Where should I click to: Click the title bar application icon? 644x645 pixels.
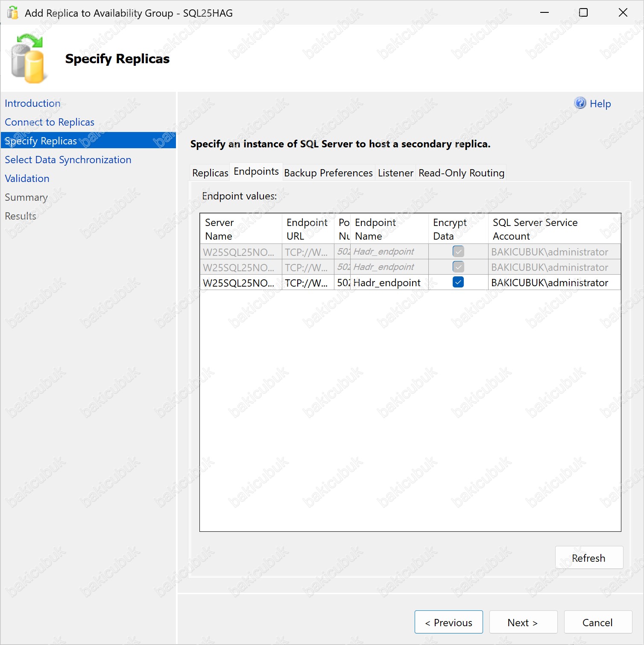click(13, 13)
